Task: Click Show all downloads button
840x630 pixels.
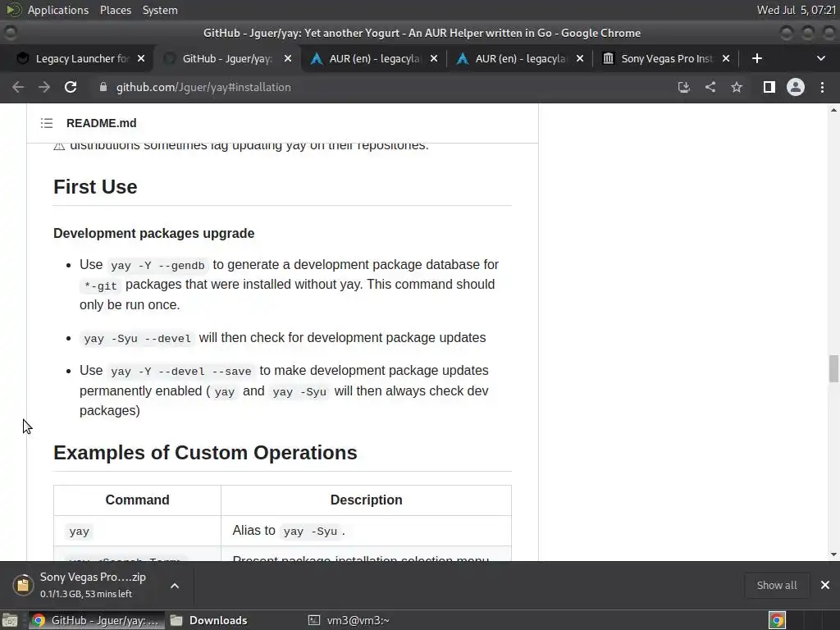Action: pyautogui.click(x=776, y=585)
